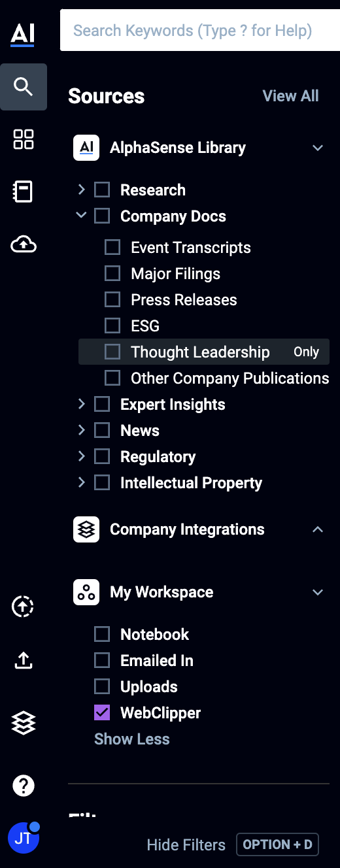
Task: Click Show Less under My Workspace
Action: (132, 739)
